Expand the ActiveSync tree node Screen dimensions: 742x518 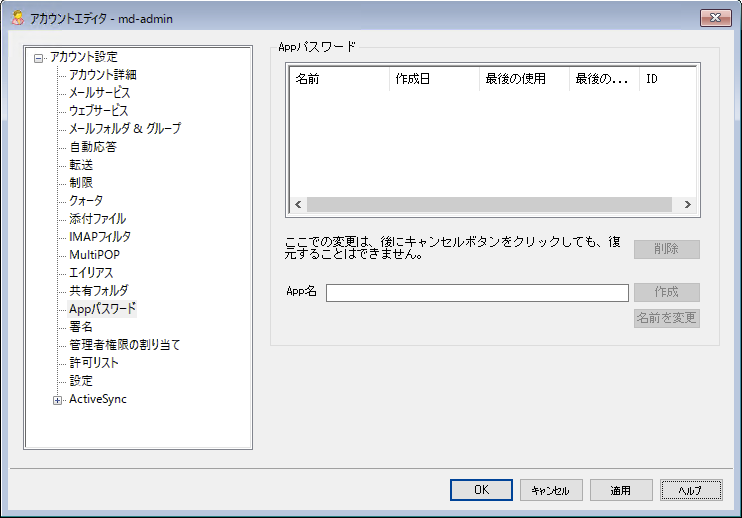[57, 400]
